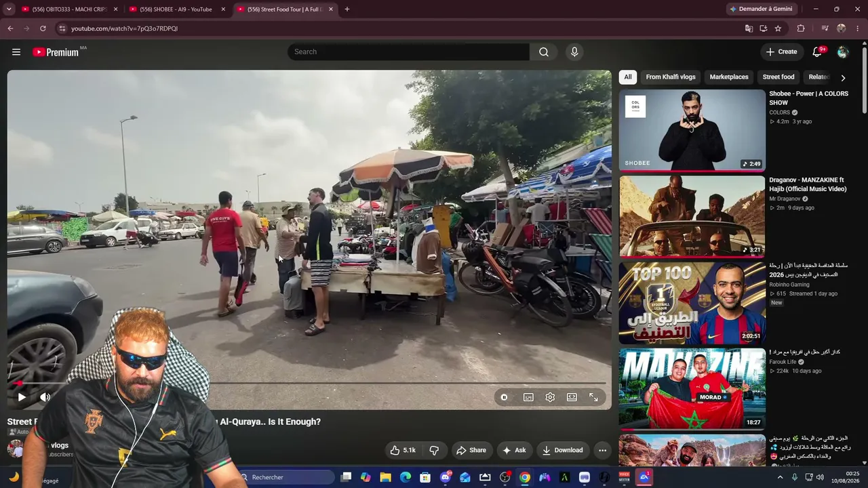Open the TOP 100 eFootball stream thumbnail
The width and height of the screenshot is (868, 488).
coord(692,303)
